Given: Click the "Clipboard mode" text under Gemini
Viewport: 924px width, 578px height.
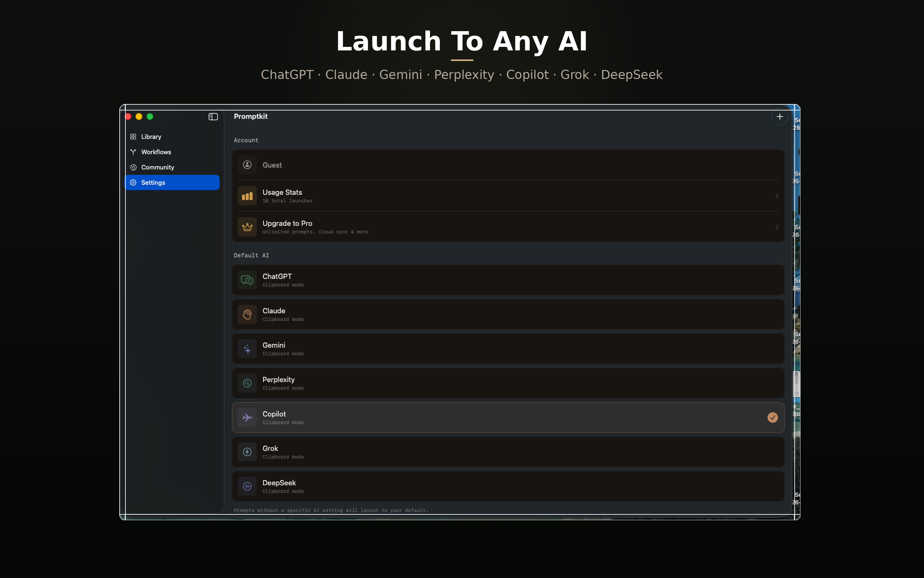Looking at the screenshot, I should (x=283, y=354).
